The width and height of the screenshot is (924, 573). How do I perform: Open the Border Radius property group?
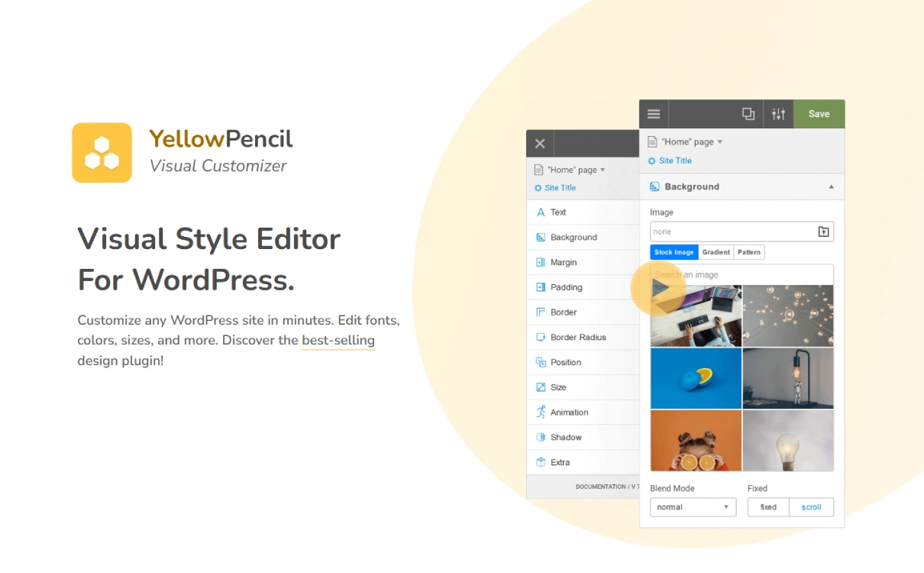pos(583,338)
